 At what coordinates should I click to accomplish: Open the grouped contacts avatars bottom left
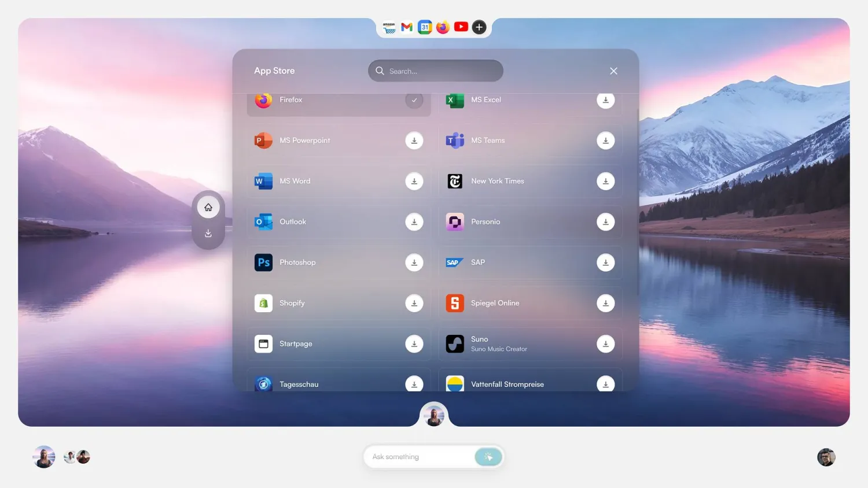tap(77, 457)
